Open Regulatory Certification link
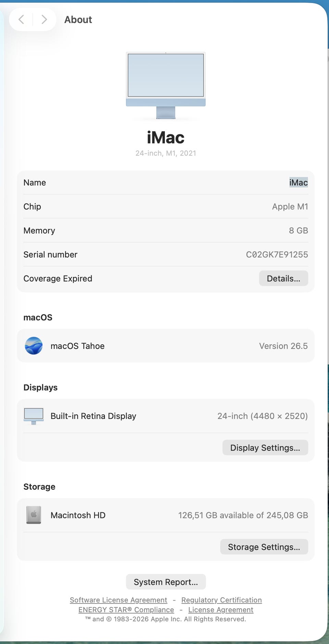329x644 pixels. (x=221, y=600)
